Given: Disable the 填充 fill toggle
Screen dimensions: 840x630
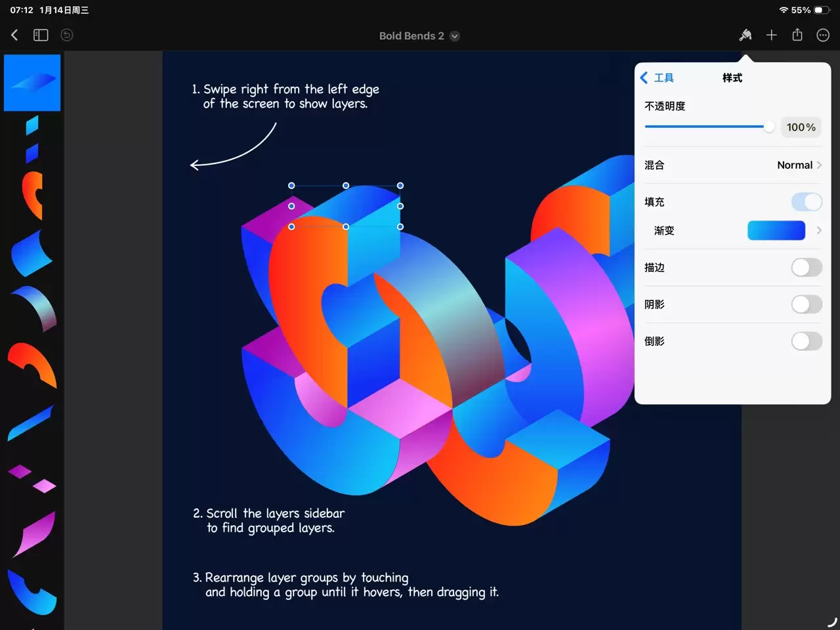Looking at the screenshot, I should [807, 201].
